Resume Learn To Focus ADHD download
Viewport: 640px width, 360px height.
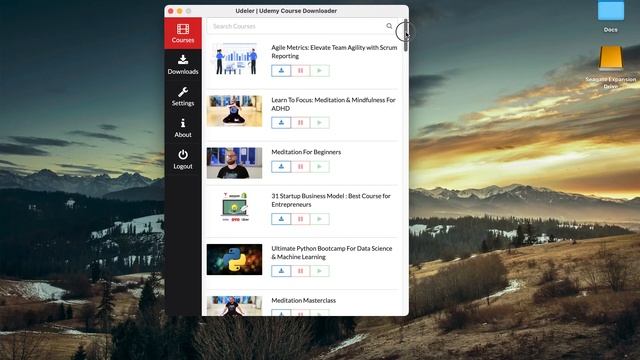320,122
